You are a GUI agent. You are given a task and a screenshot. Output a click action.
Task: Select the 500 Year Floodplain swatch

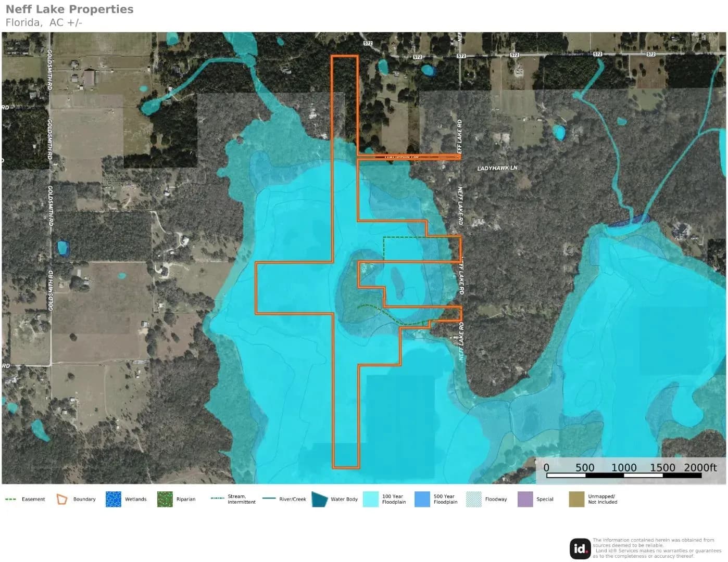tap(422, 500)
